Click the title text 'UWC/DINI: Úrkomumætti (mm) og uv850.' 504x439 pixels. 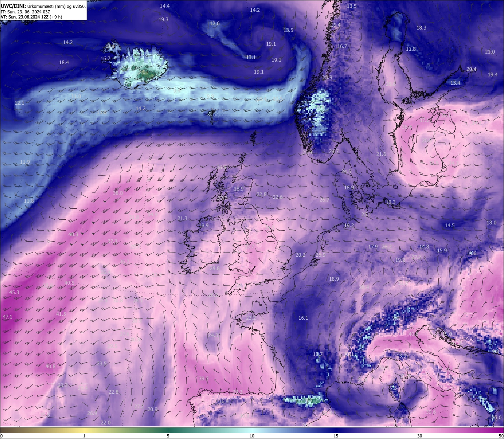click(43, 6)
